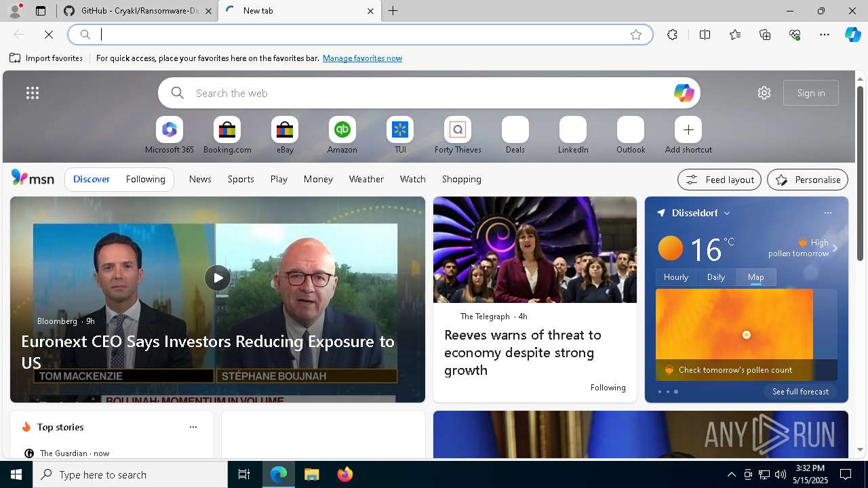Open the Play category

(x=279, y=179)
